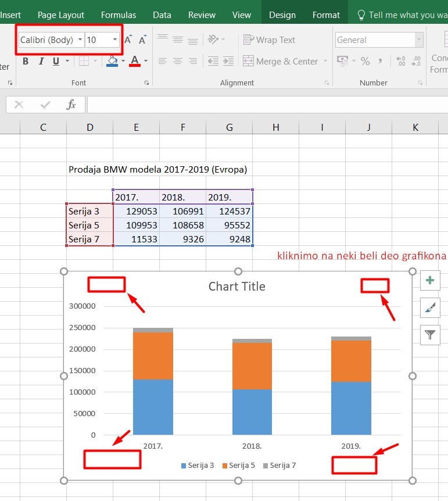The image size is (448, 501).
Task: Open the Insert ribbon tab
Action: (x=10, y=15)
